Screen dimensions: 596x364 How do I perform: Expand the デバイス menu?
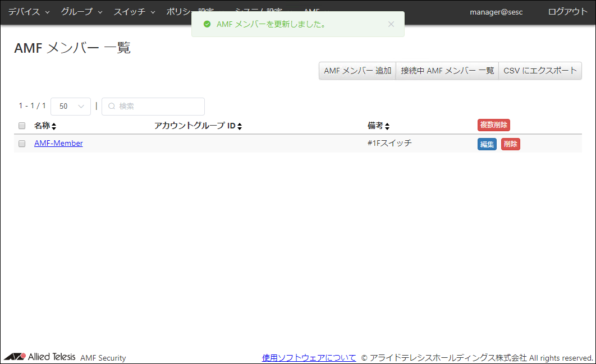click(x=29, y=12)
